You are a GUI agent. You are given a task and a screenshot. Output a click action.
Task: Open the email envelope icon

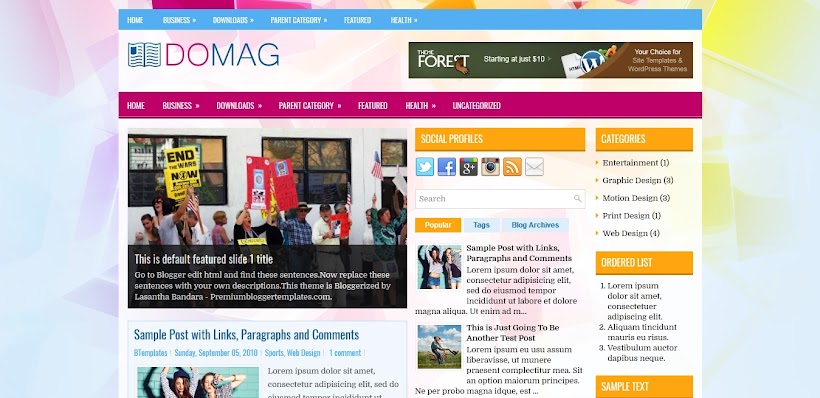(534, 167)
